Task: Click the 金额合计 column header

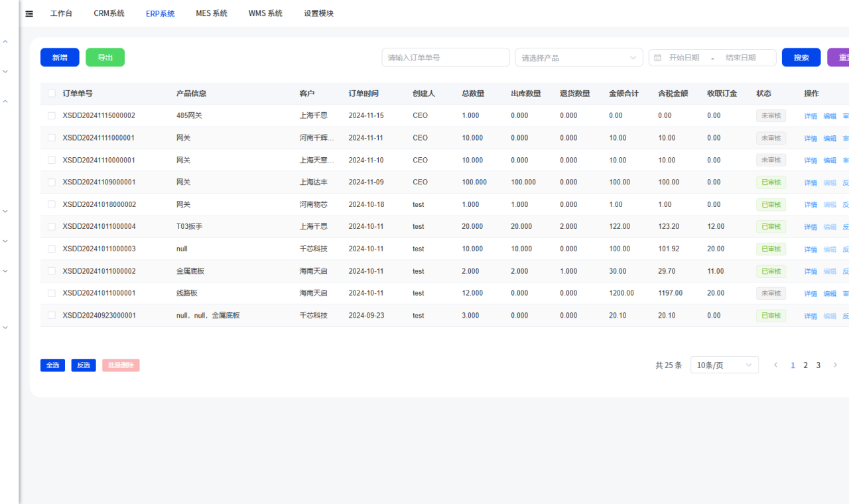Action: point(623,94)
